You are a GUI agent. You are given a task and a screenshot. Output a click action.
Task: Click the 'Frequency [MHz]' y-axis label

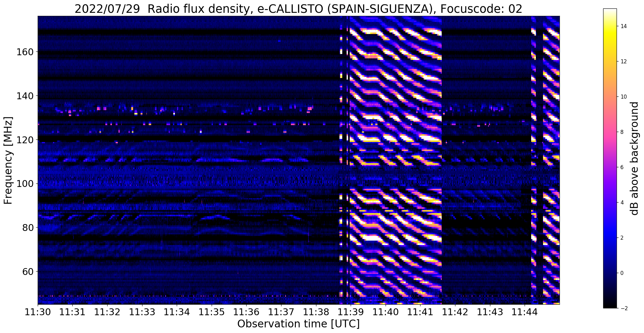click(8, 160)
